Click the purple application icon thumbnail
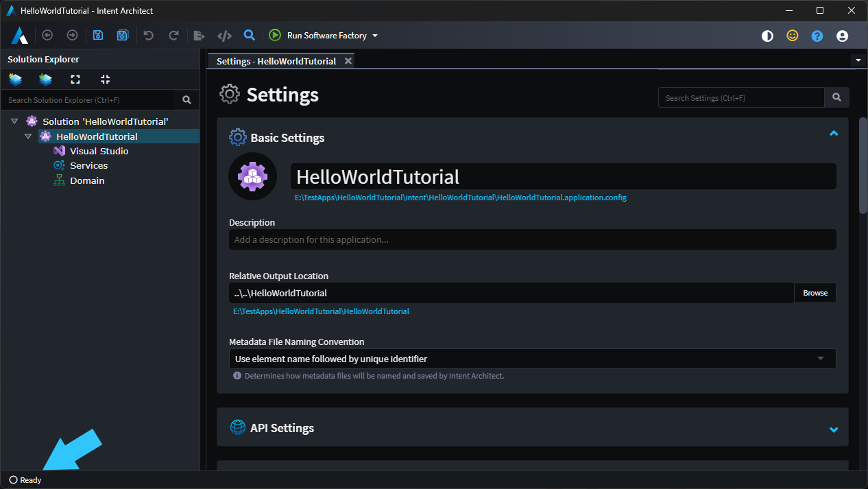 point(252,177)
